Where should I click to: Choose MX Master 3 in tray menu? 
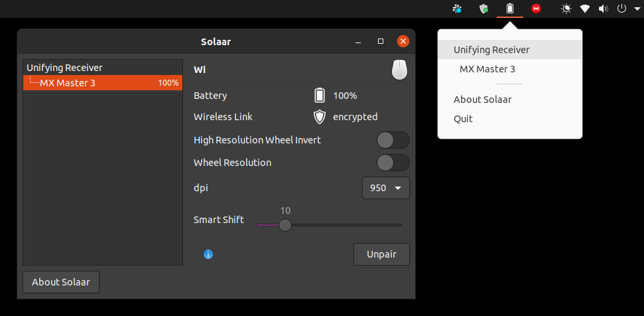(510, 69)
